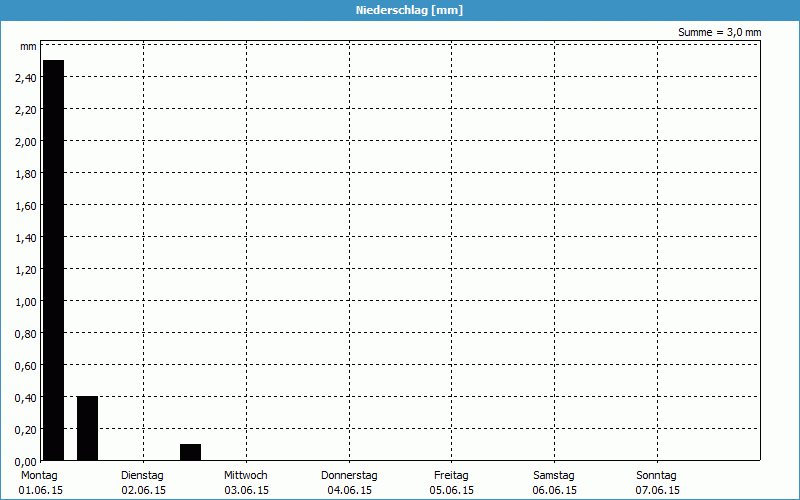
Task: Click the 0,40 y-axis value
Action: point(26,398)
